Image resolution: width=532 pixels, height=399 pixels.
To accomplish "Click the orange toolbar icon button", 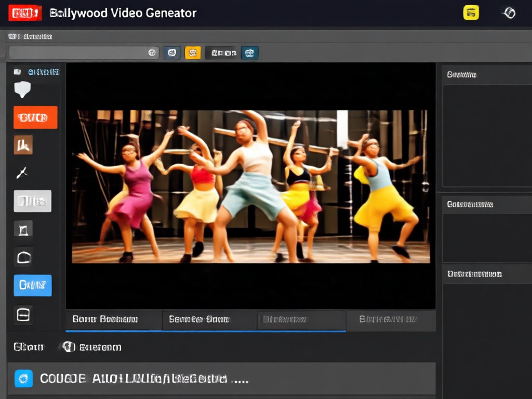I will 193,52.
